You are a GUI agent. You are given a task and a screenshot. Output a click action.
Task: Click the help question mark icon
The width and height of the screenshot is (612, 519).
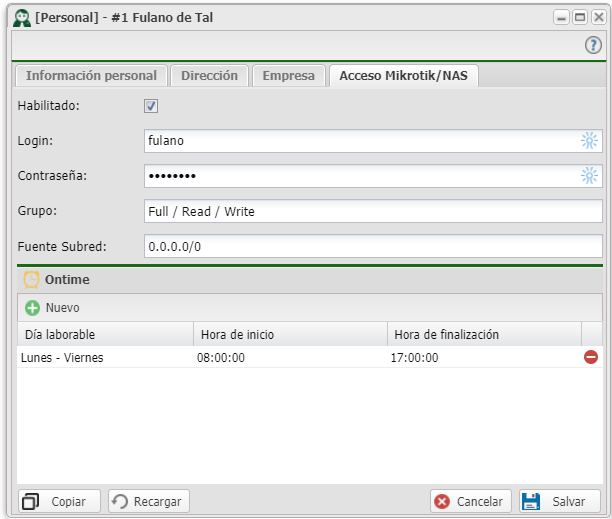[x=593, y=45]
